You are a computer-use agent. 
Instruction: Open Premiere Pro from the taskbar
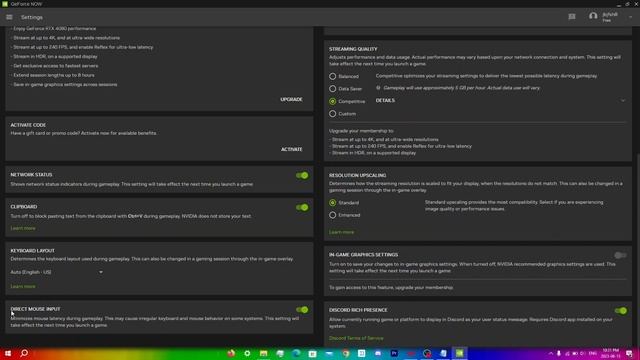coord(394,353)
